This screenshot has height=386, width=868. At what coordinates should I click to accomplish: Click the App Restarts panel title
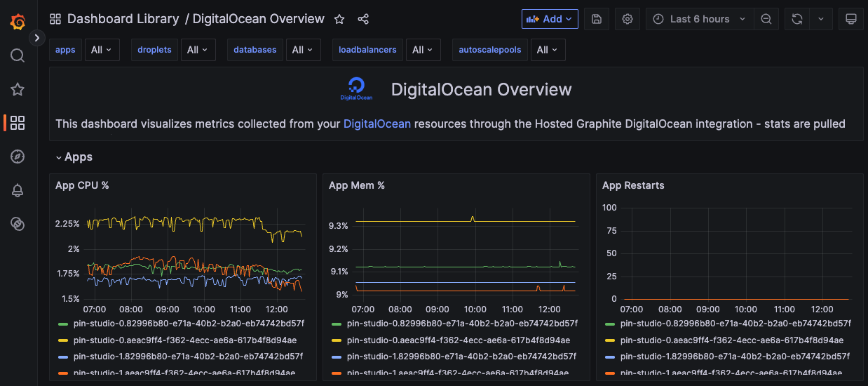coord(633,185)
